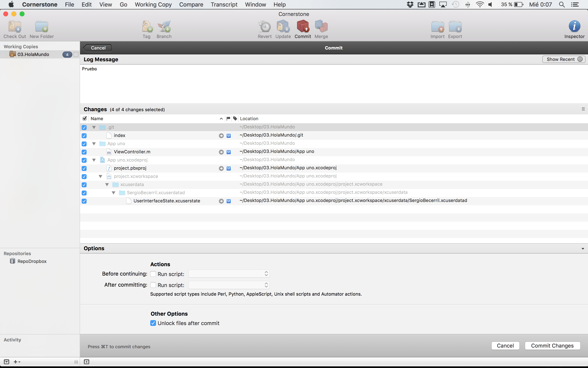Sort by the Name column header
Viewport: 588px width, 368px height.
(156, 119)
